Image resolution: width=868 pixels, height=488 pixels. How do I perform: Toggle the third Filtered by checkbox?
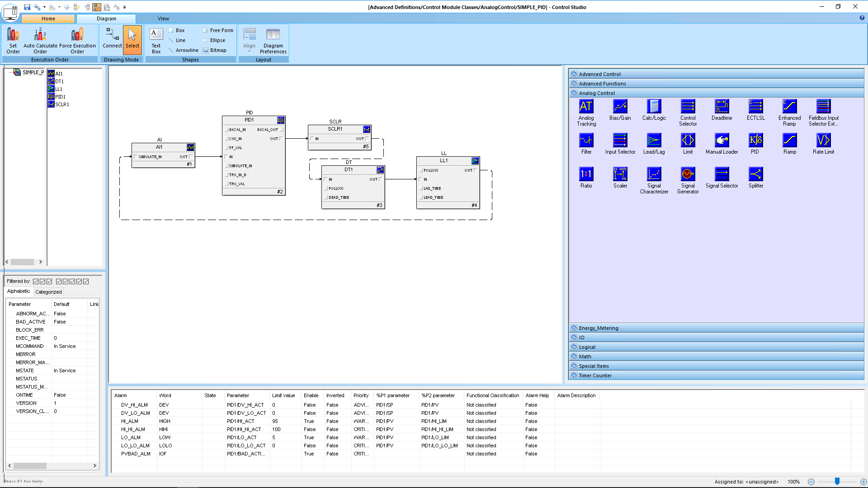pos(49,282)
